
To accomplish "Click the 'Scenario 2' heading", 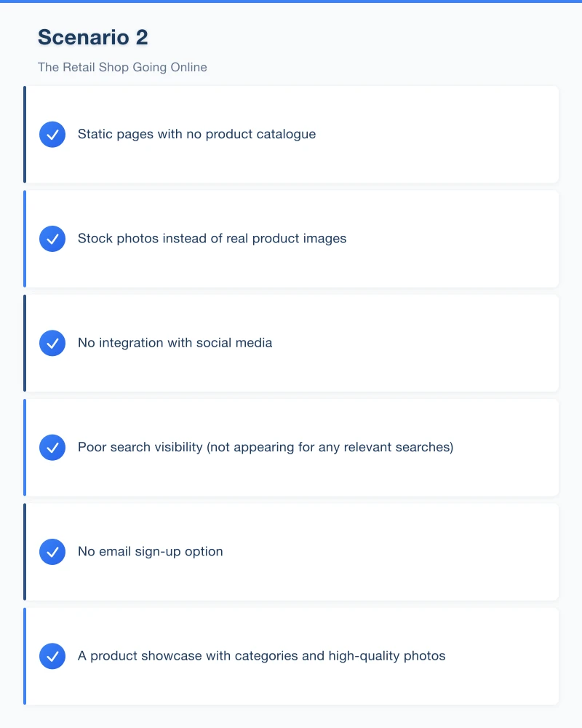I will tap(92, 37).
